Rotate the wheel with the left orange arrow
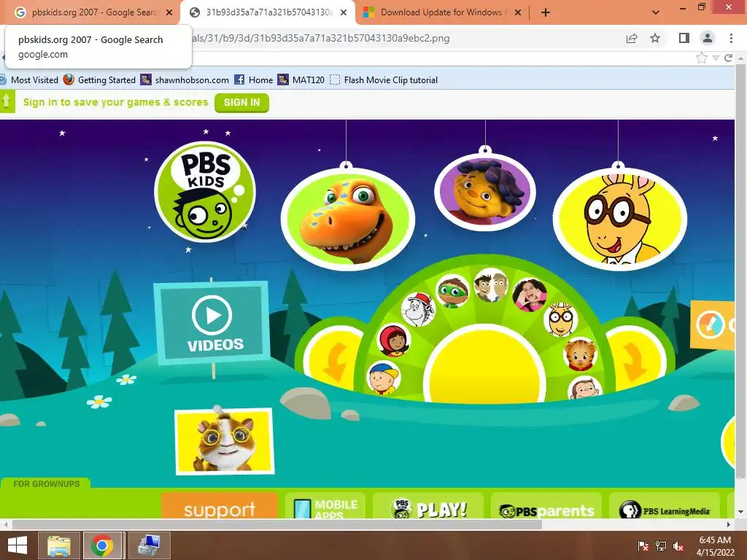The height and width of the screenshot is (560, 747). coord(334,361)
